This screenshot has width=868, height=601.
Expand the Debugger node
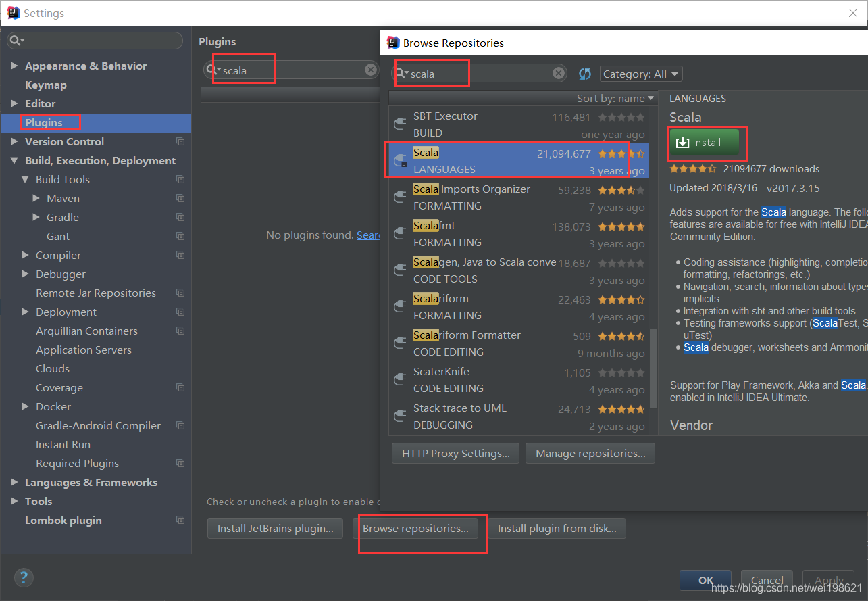25,274
